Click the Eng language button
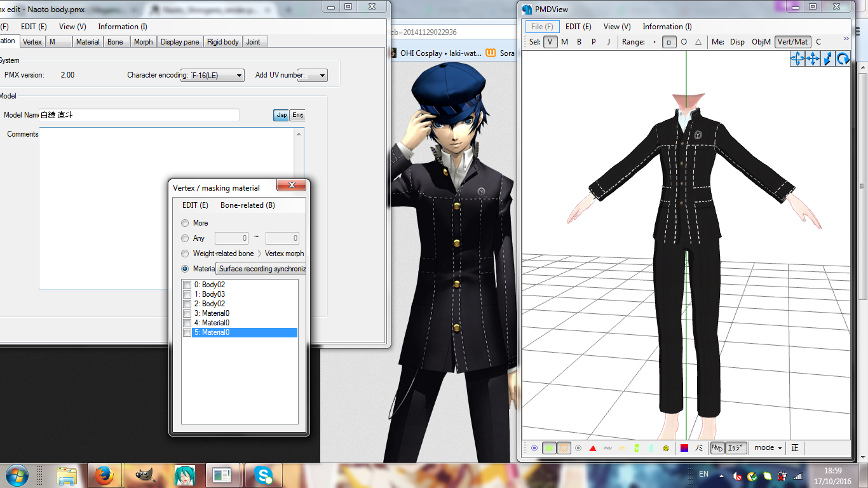The width and height of the screenshot is (868, 488). tap(297, 115)
